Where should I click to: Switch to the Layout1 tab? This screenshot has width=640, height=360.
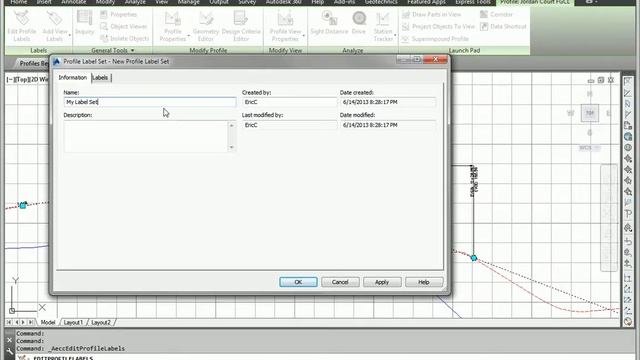pos(73,322)
